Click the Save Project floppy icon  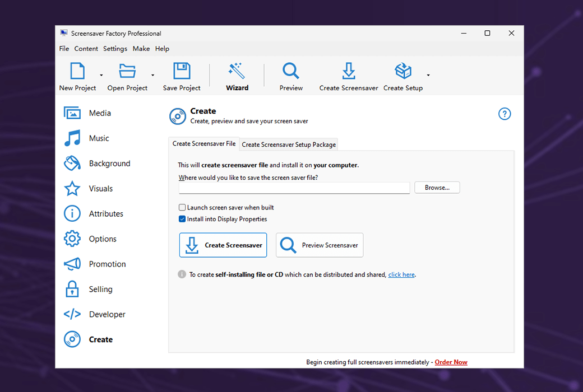point(182,71)
